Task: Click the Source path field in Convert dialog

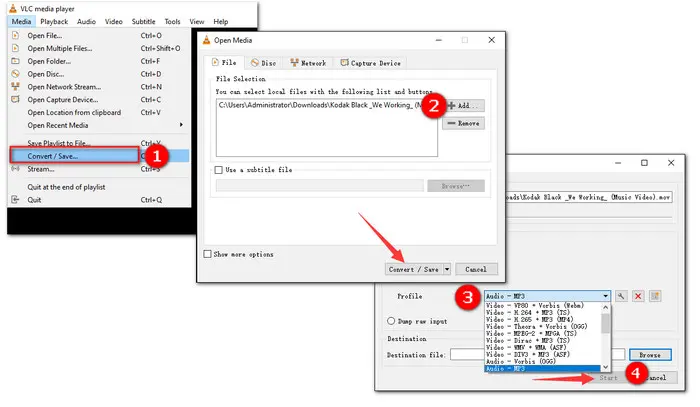Action: pos(588,197)
